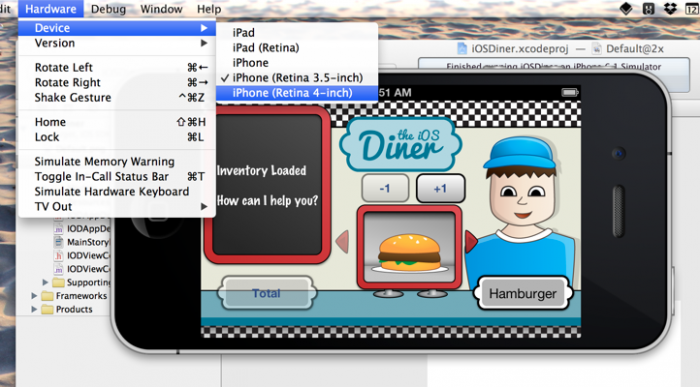Click the menu bar icon left of Dropbox
The image size is (700, 387).
click(x=648, y=8)
